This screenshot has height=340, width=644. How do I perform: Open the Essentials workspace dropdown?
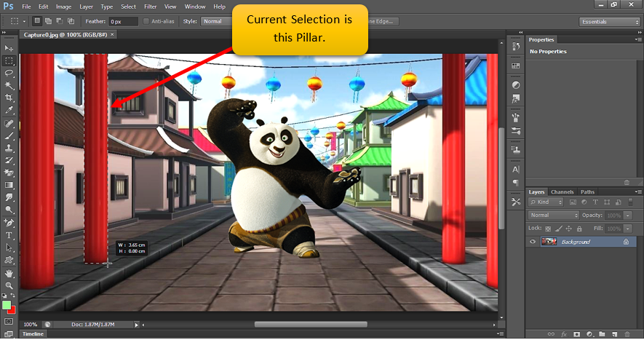[610, 22]
